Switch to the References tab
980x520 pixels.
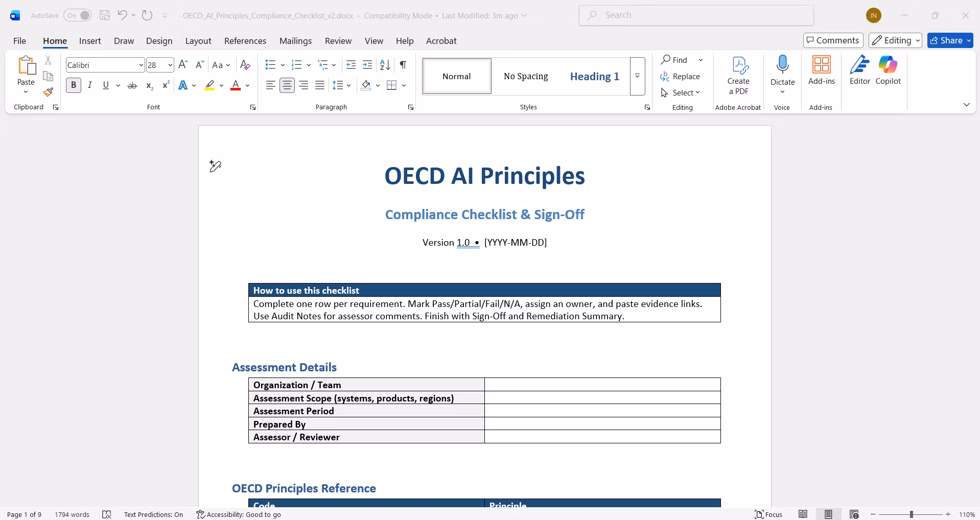click(x=245, y=41)
